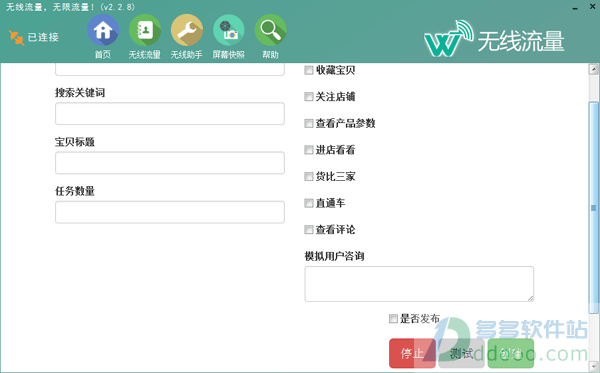Minimize the 无线流量 window
Image resolution: width=600 pixels, height=373 pixels.
point(575,8)
